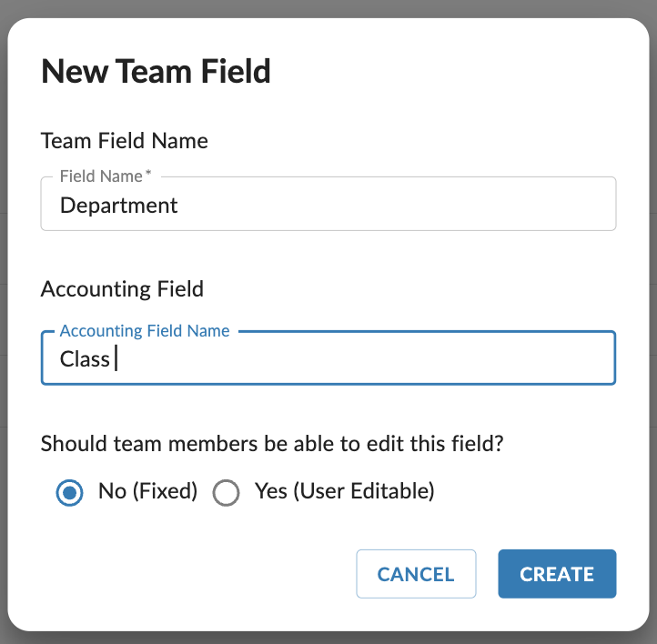Viewport: 657px width, 644px height.
Task: Choose the Yes (User Editable) radio button
Action: [226, 492]
